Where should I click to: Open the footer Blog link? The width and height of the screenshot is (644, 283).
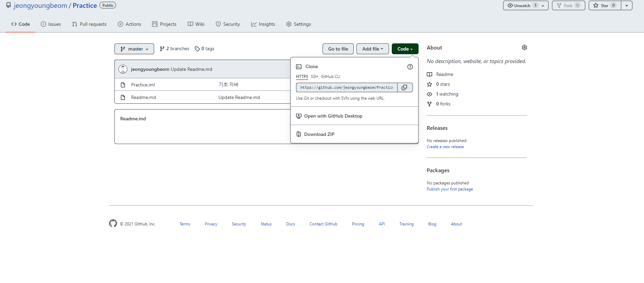pos(432,224)
